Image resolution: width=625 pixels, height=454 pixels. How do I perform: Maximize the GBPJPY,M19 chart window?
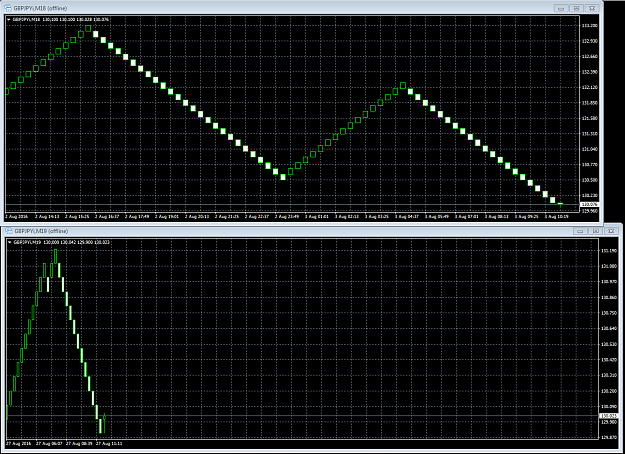point(596,231)
